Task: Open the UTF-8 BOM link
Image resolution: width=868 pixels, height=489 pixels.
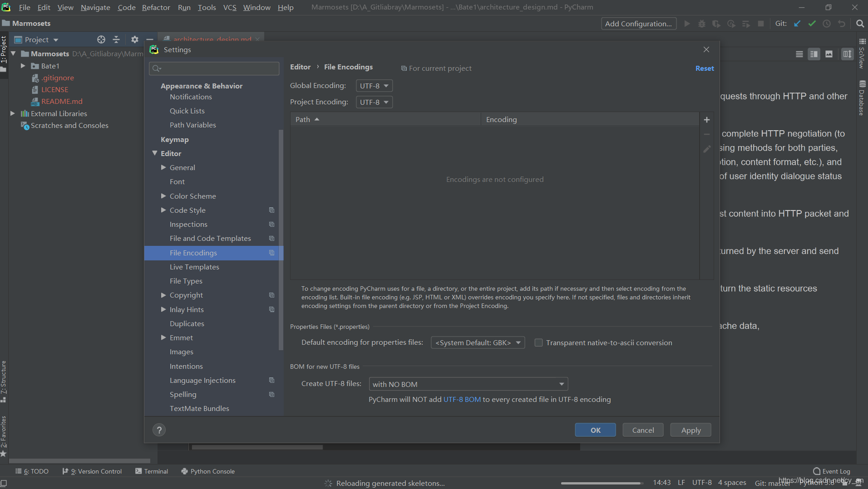Action: tap(462, 399)
